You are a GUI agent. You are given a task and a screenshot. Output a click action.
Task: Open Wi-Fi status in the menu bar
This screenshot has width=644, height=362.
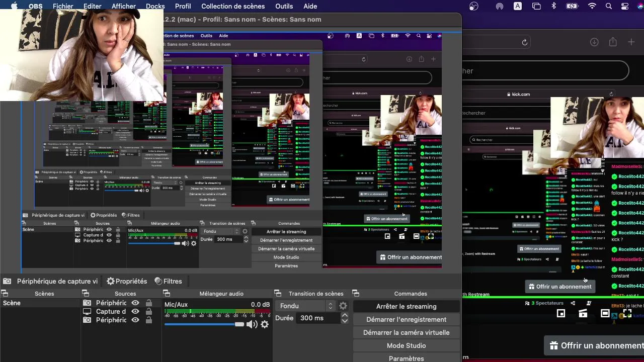pyautogui.click(x=592, y=6)
